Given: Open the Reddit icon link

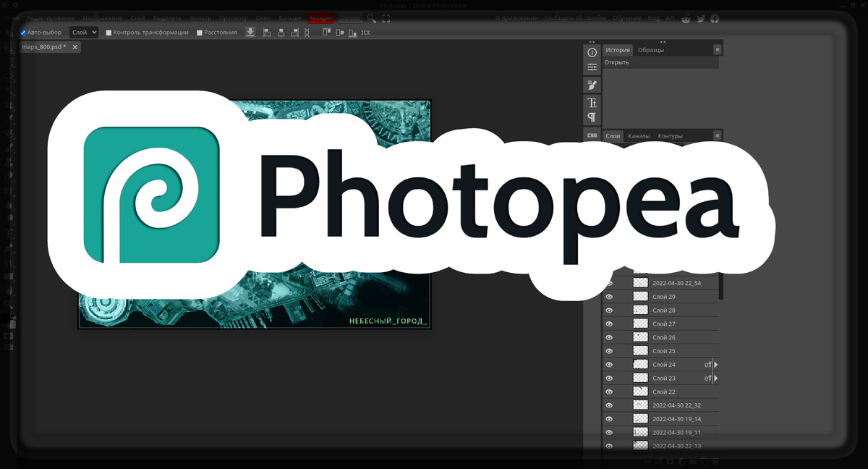Looking at the screenshot, I should point(686,18).
